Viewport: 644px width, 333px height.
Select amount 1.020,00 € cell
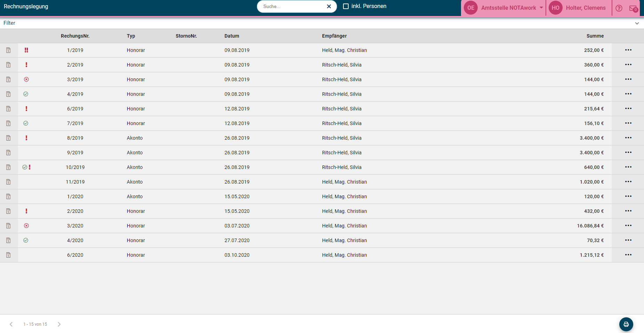592,182
